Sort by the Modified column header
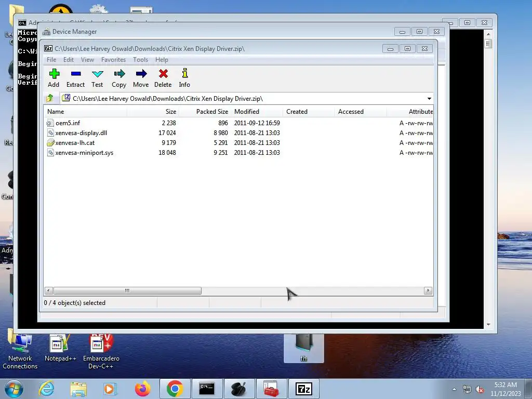This screenshot has width=532, height=399. pyautogui.click(x=257, y=112)
